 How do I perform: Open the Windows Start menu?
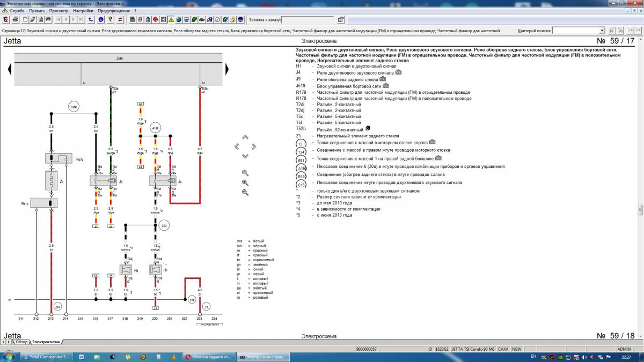(x=9, y=357)
